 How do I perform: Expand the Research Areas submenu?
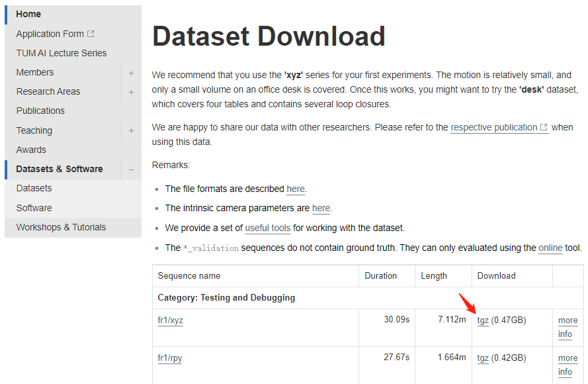pyautogui.click(x=131, y=92)
